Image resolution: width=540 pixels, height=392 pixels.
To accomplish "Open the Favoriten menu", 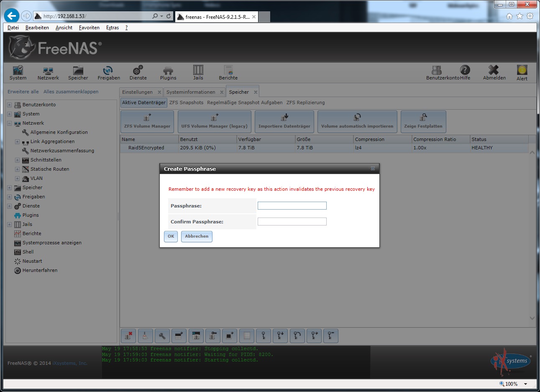I will coord(89,28).
